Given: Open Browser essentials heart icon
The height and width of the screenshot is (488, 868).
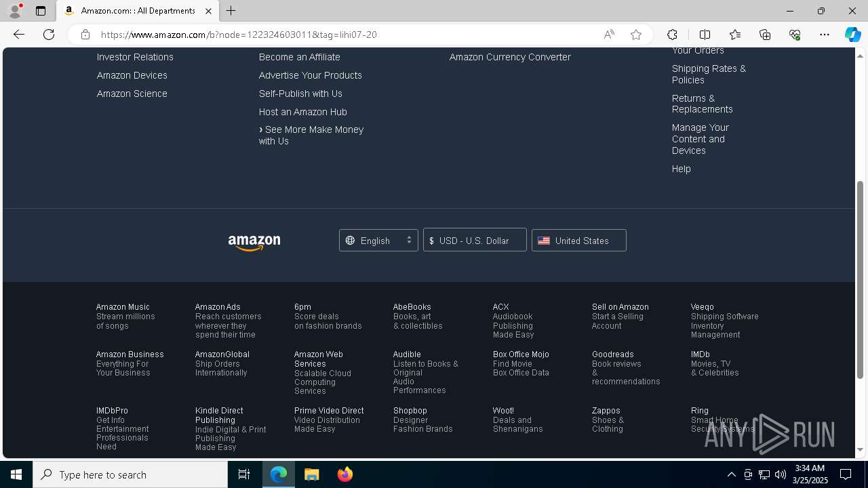Looking at the screenshot, I should [795, 35].
